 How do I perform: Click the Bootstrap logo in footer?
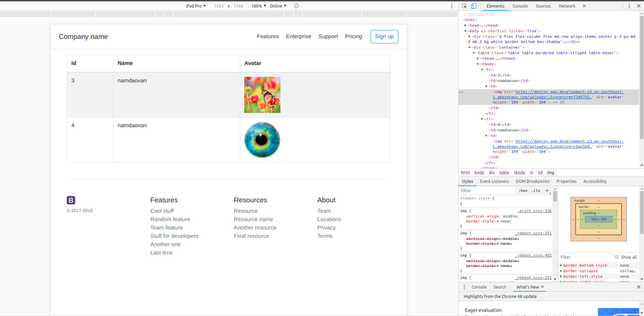pyautogui.click(x=71, y=201)
